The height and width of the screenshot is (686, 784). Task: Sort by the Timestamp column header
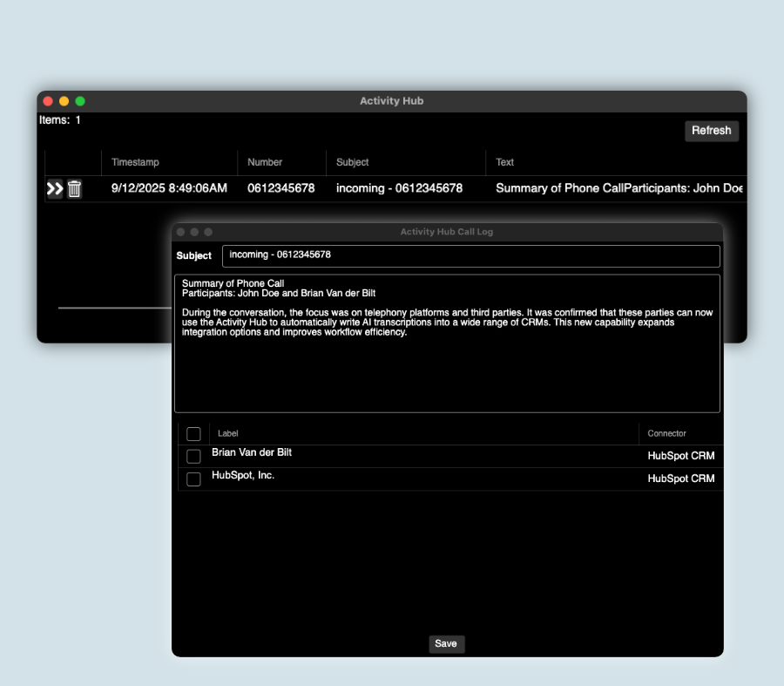[135, 162]
